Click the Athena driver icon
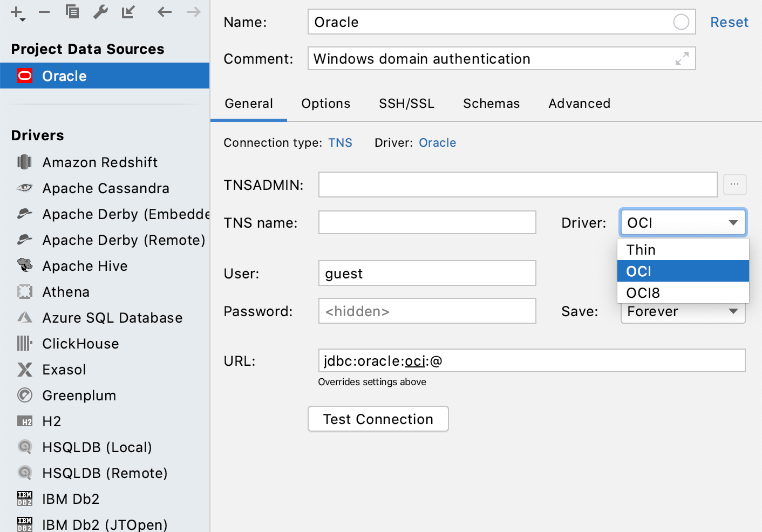762x532 pixels. (25, 291)
